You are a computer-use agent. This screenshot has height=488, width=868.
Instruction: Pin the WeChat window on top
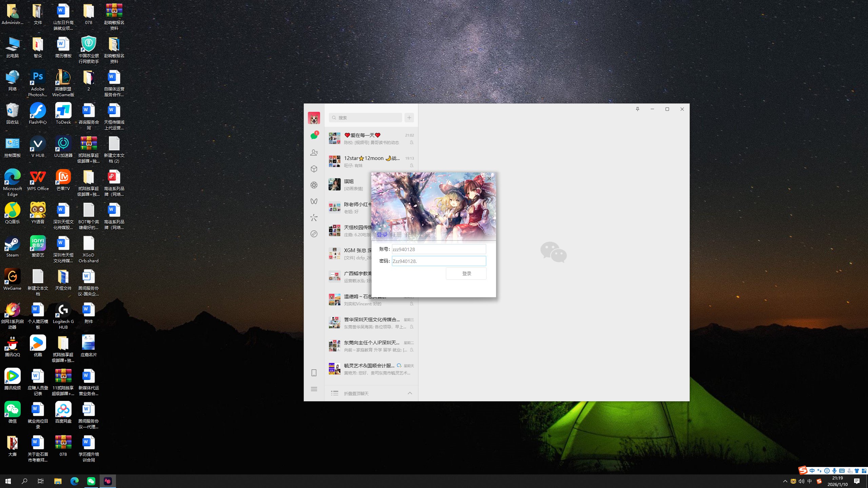point(637,109)
